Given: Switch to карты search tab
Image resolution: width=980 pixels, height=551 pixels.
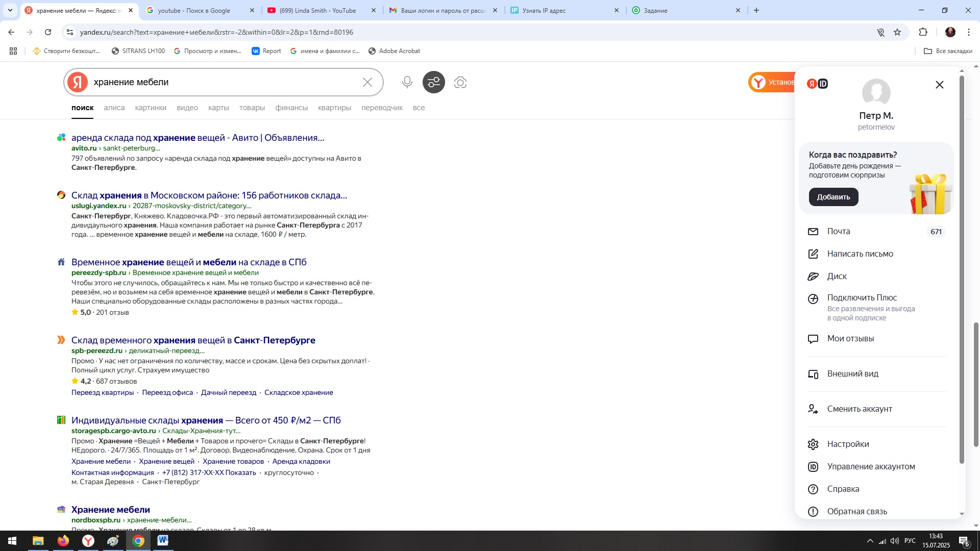Looking at the screenshot, I should 218,108.
